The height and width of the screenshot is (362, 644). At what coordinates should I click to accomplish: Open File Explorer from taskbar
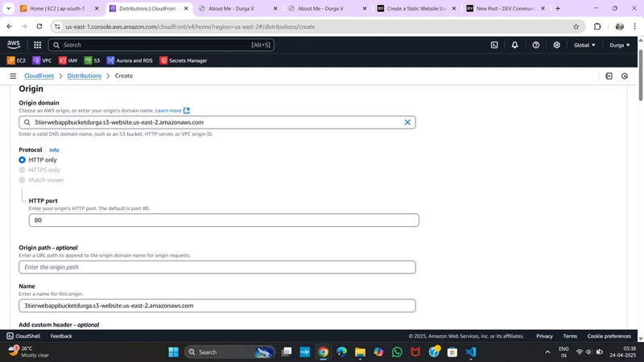pos(360,352)
